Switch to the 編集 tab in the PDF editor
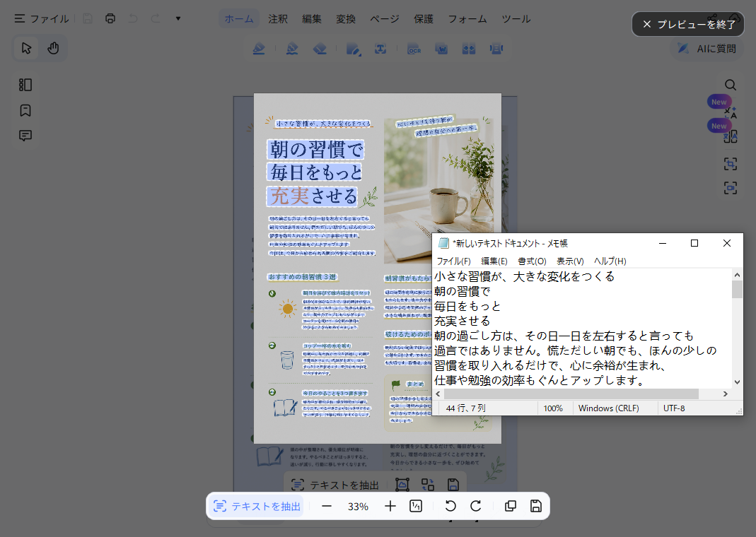 [x=311, y=19]
